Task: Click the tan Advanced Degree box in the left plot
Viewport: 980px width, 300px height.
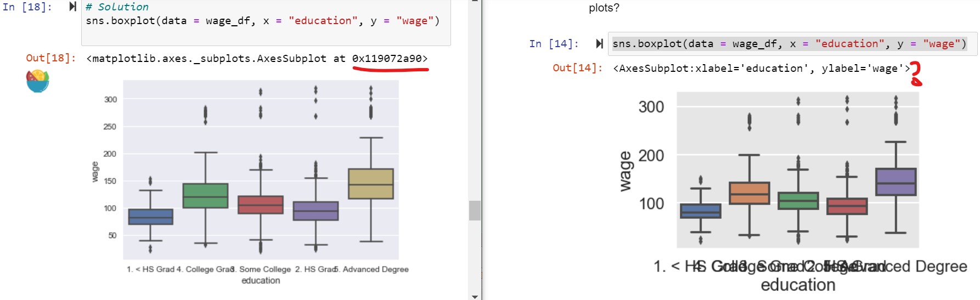Action: (x=371, y=184)
